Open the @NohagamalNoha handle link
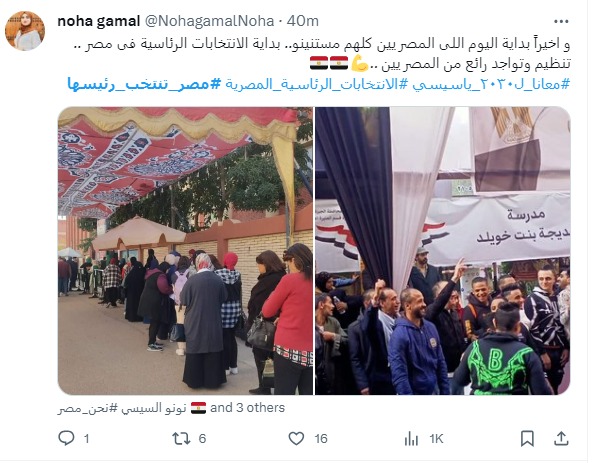605x463 pixels. [209, 21]
